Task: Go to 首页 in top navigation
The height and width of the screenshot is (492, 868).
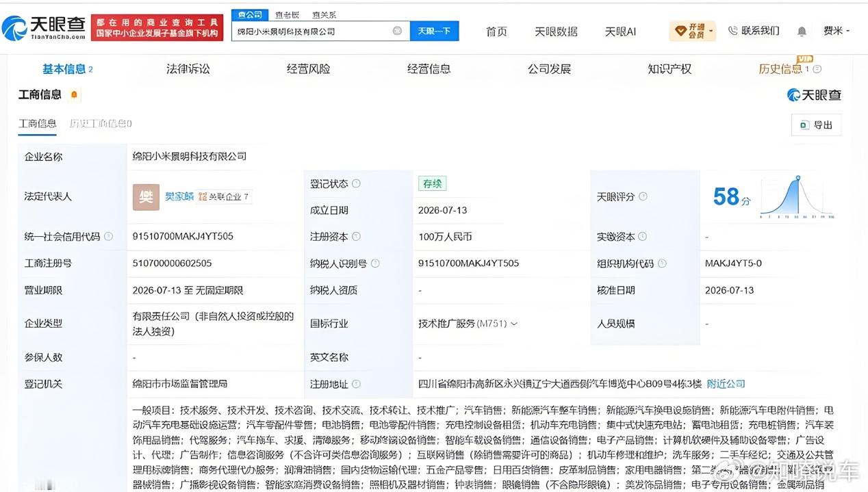Action: [x=496, y=31]
